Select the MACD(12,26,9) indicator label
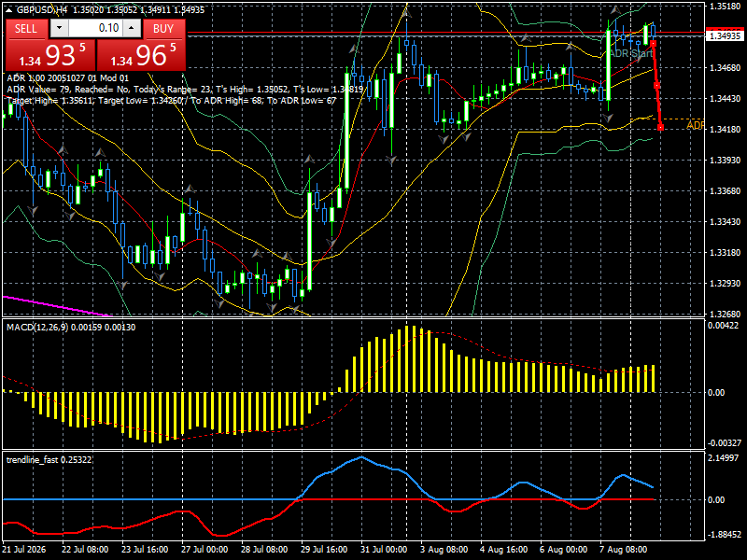This screenshot has height=560, width=747. pos(71,328)
